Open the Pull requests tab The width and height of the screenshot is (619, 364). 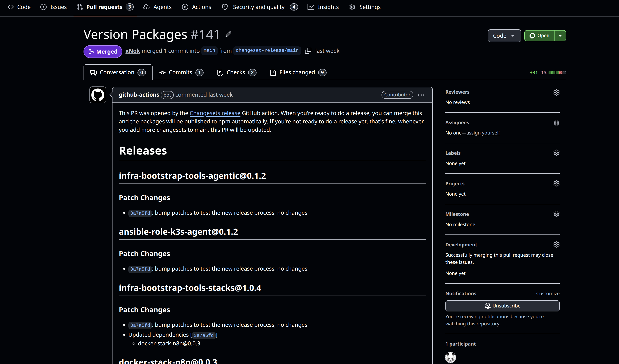pos(105,7)
